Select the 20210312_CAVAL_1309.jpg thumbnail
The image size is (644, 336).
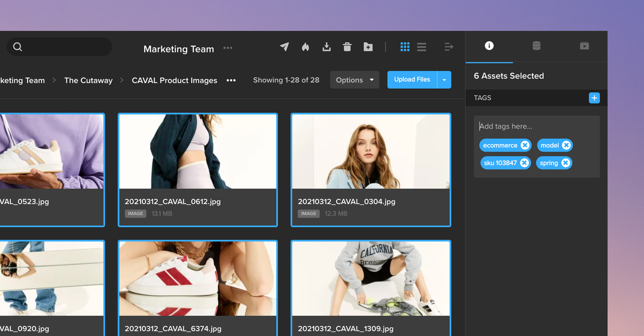pyautogui.click(x=371, y=278)
